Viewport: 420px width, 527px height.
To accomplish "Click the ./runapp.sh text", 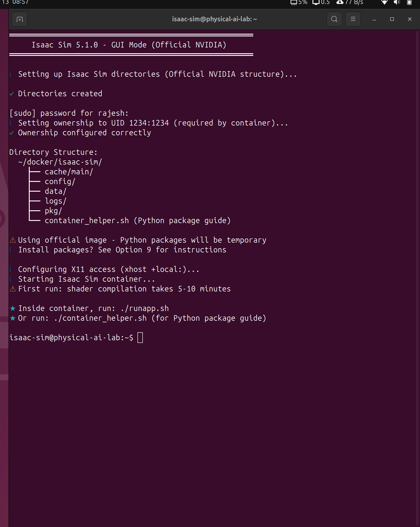I will [x=145, y=308].
